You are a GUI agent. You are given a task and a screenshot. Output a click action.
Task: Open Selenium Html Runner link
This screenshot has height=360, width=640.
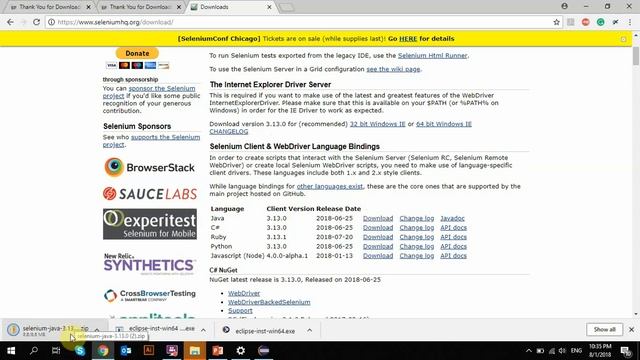pos(432,56)
